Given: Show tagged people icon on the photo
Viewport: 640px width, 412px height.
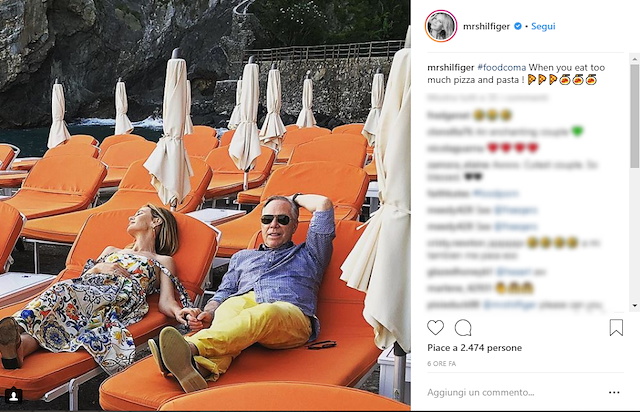Looking at the screenshot, I should tap(13, 395).
